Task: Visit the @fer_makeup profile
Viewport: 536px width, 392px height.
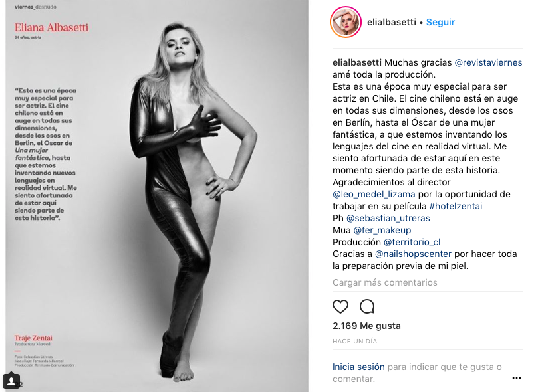Action: pos(382,230)
